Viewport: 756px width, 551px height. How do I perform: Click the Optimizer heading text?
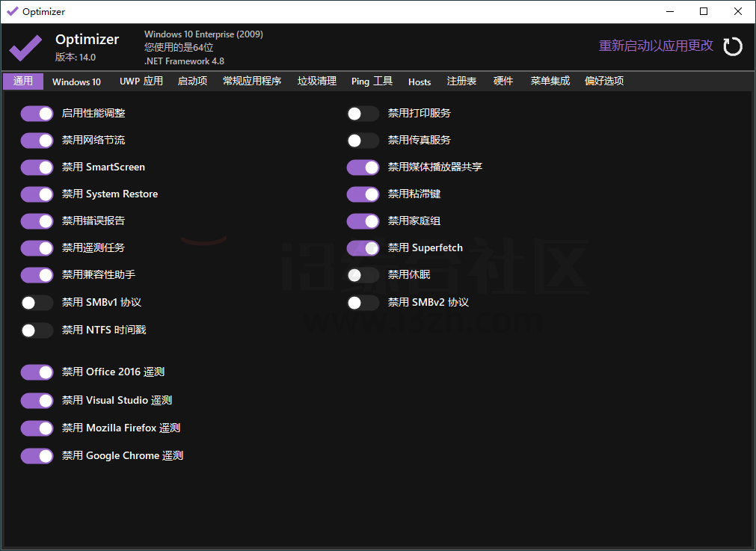87,39
